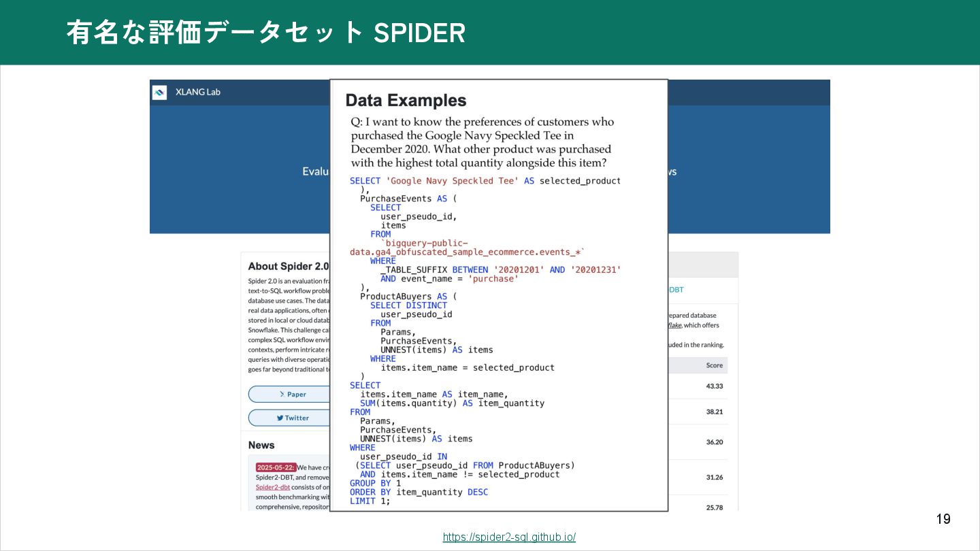The image size is (980, 551).
Task: Click the Data Examples popup image
Action: [499, 295]
